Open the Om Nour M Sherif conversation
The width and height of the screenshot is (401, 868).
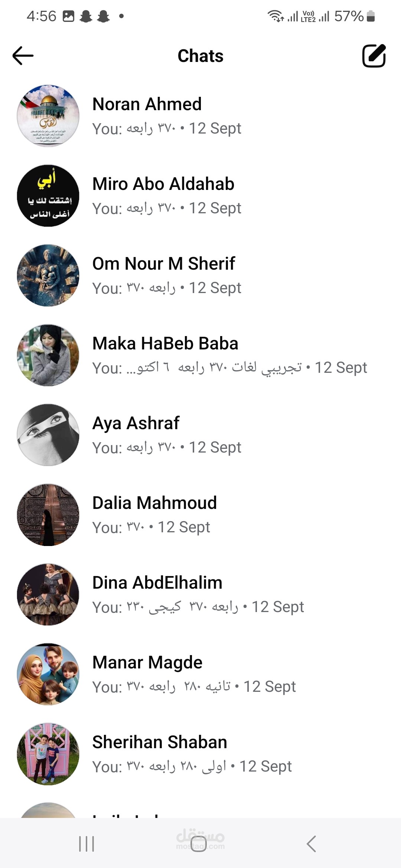[200, 275]
